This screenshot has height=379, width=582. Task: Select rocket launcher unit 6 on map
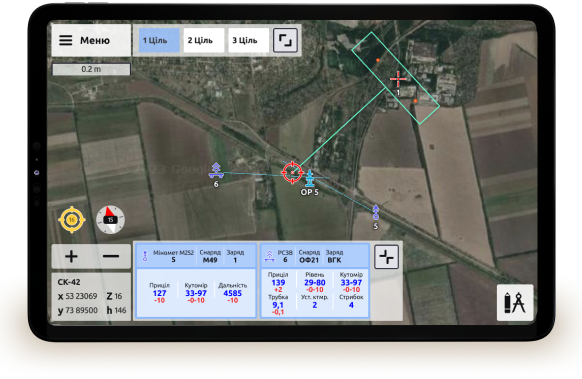pyautogui.click(x=216, y=171)
